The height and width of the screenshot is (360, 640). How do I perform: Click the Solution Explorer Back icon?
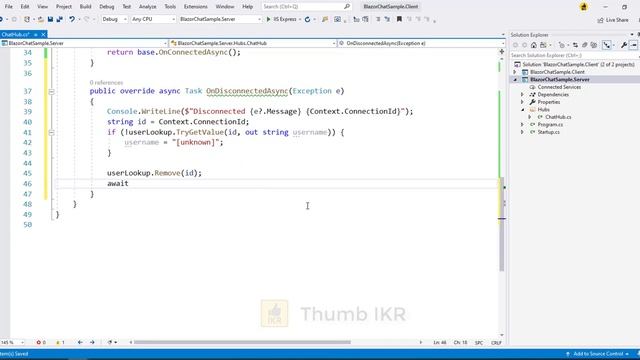(515, 45)
